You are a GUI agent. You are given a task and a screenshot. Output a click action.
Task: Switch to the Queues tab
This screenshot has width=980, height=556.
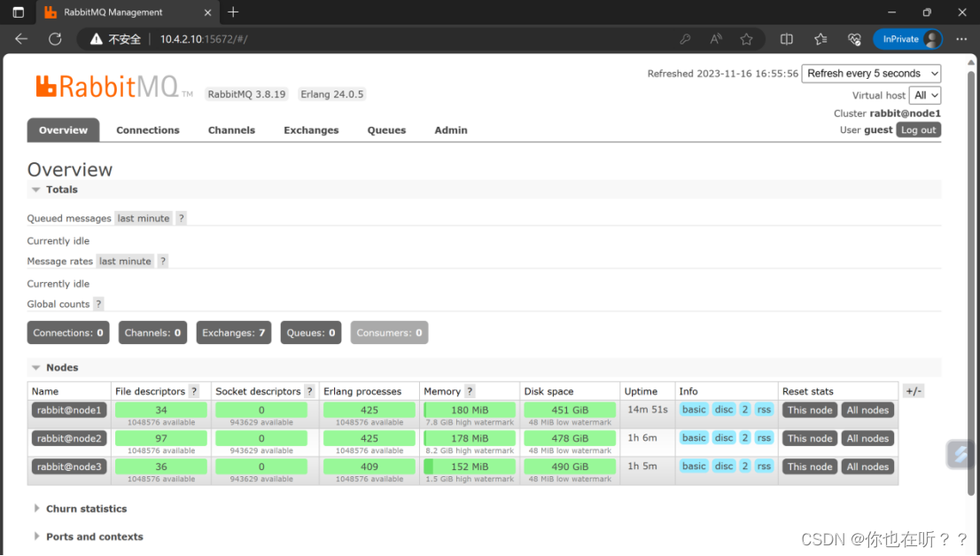click(x=386, y=129)
